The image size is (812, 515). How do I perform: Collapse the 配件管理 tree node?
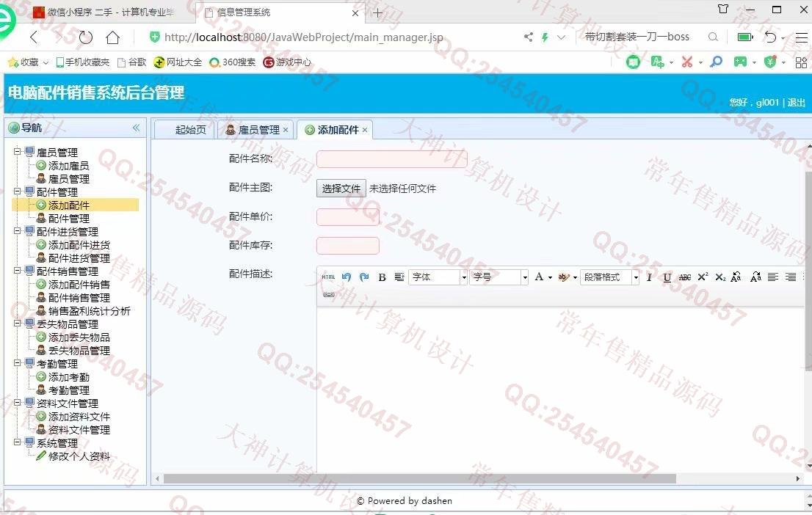17,191
